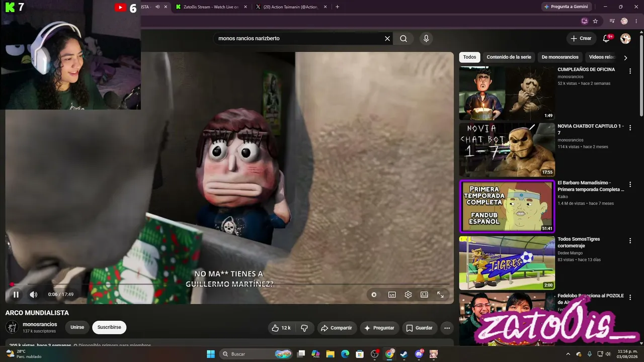Show hidden system tray icons
This screenshot has width=644, height=362.
[568, 354]
